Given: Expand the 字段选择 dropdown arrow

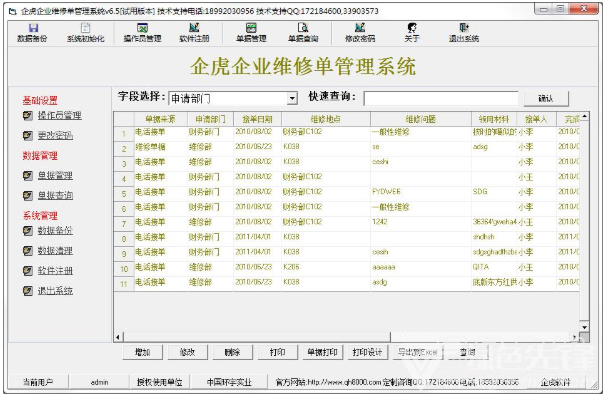Looking at the screenshot, I should coord(292,98).
